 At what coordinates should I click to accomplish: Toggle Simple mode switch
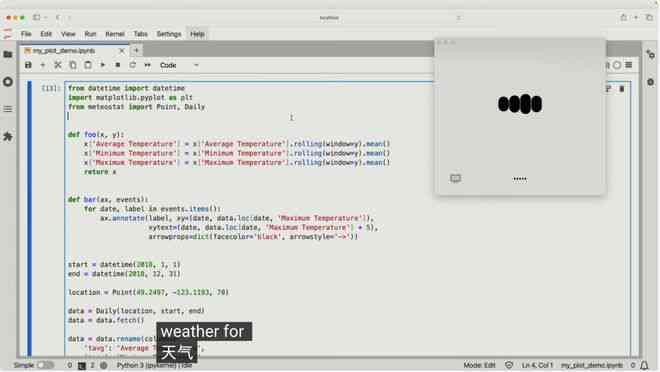pos(45,365)
